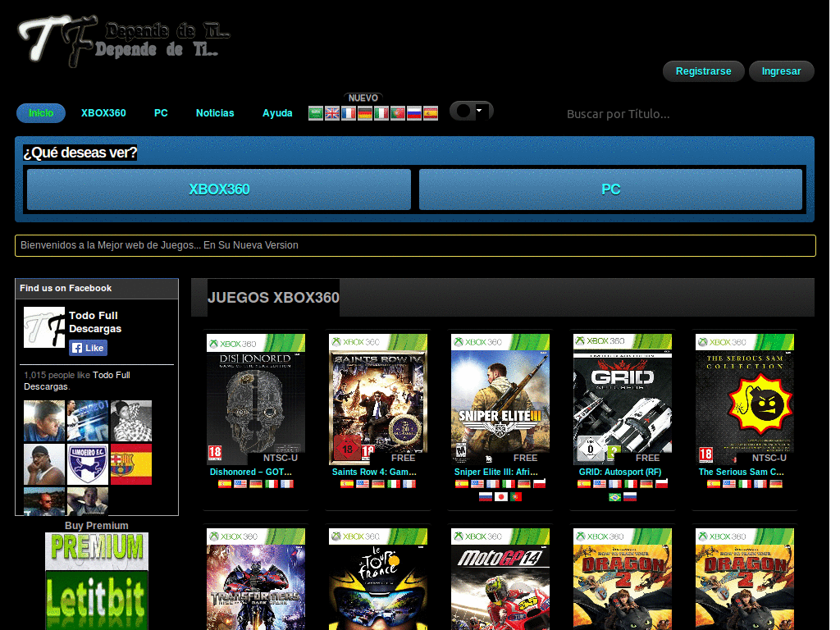The height and width of the screenshot is (630, 840).
Task: Click the JUEGOS XBOX360 section heading
Action: [273, 297]
